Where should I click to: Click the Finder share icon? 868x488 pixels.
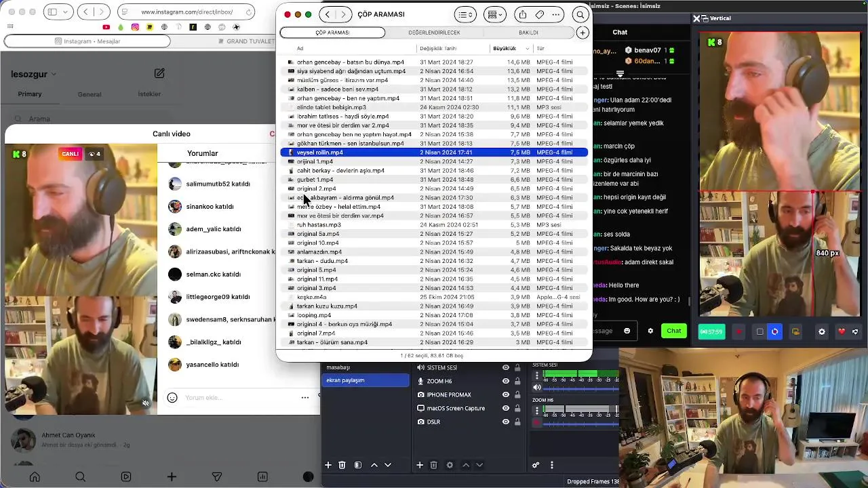tap(522, 14)
